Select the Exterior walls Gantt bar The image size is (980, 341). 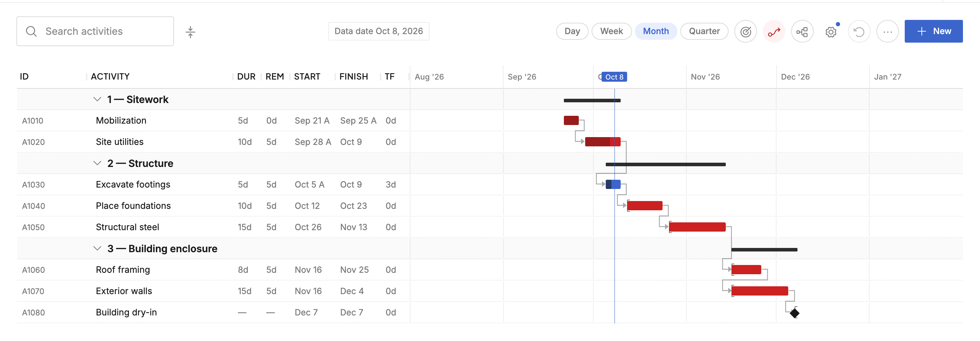[x=760, y=291]
